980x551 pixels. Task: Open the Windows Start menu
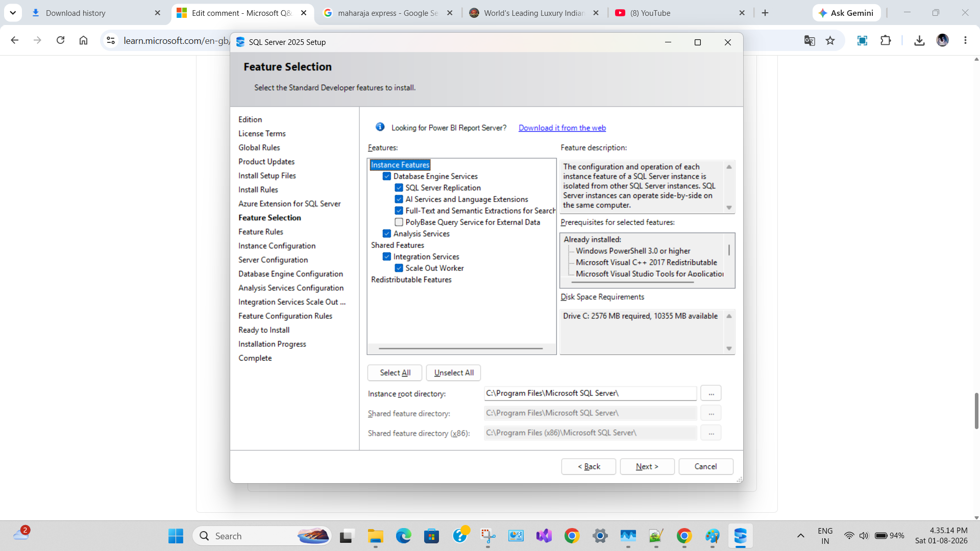(x=176, y=536)
